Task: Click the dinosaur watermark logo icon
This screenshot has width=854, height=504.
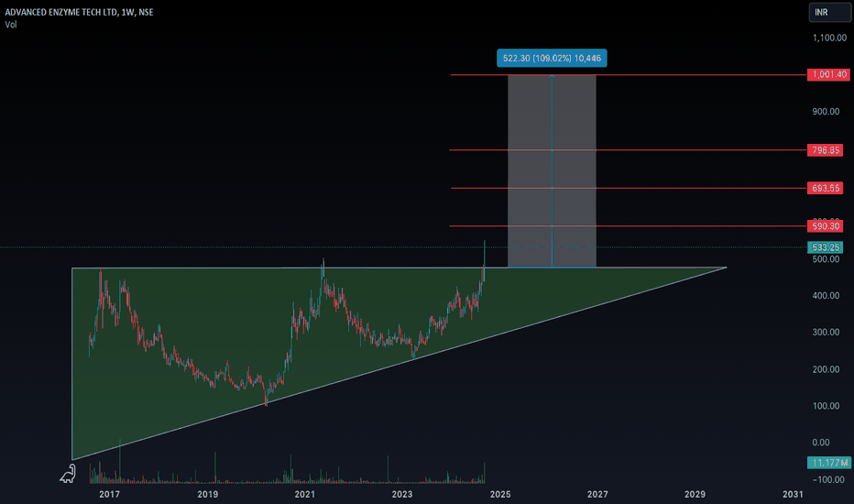Action: 68,474
